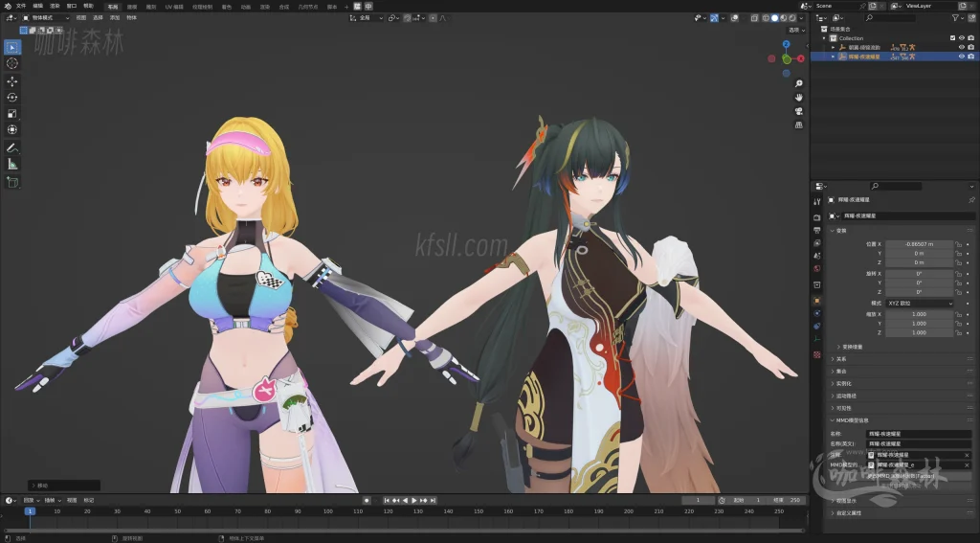Viewport: 980px width, 543px height.
Task: Open the File menu
Action: pyautogui.click(x=21, y=7)
